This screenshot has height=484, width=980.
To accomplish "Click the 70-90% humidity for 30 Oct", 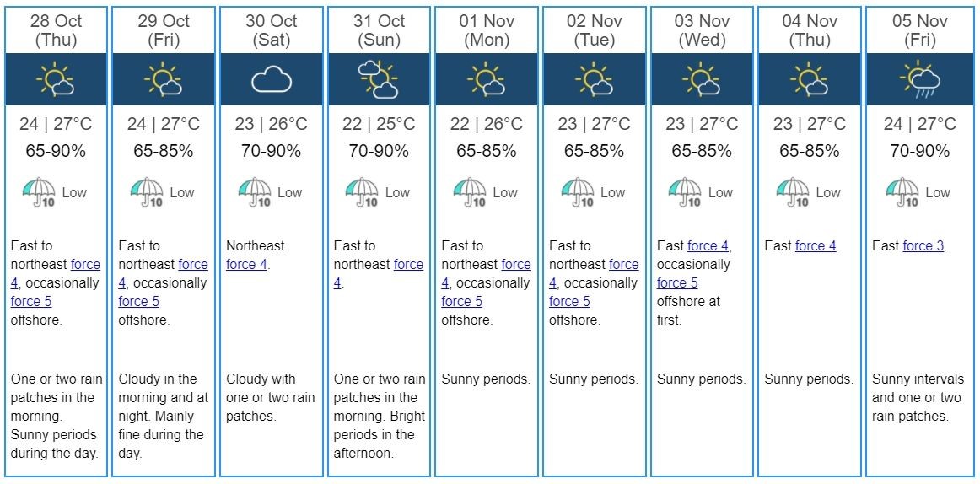I will [x=272, y=151].
